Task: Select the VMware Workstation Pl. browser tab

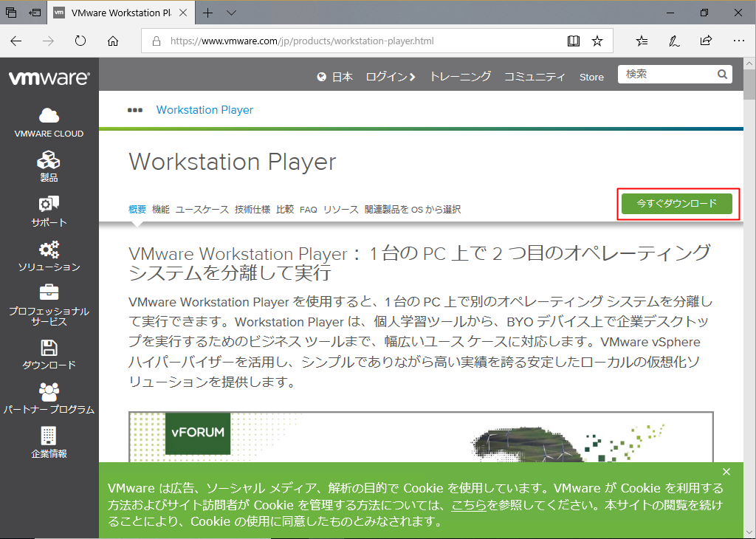Action: 120,13
